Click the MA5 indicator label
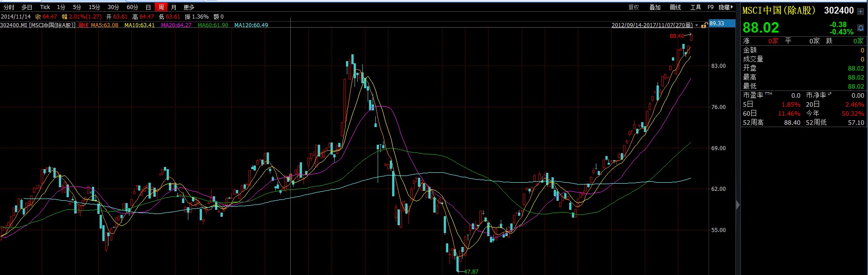This screenshot has width=868, height=275. click(104, 25)
